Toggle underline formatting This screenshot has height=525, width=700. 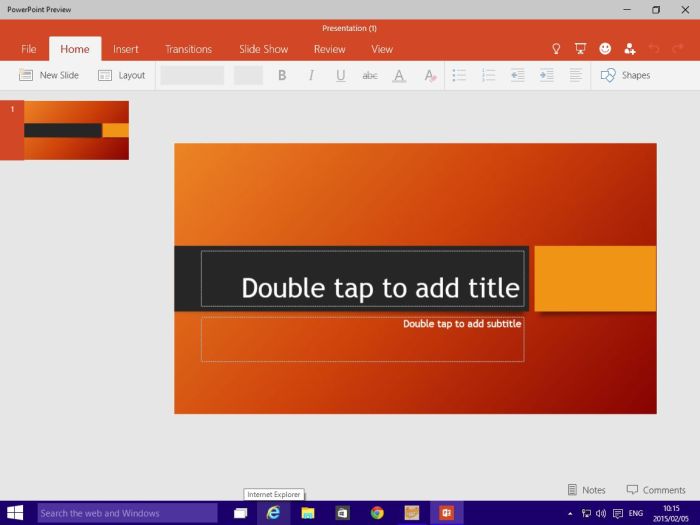pyautogui.click(x=340, y=75)
